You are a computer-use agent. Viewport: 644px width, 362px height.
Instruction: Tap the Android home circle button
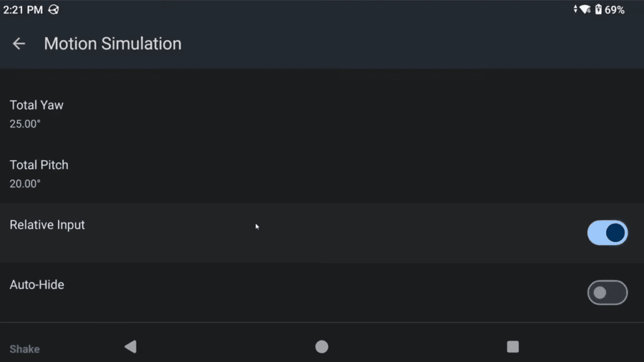[x=321, y=347]
